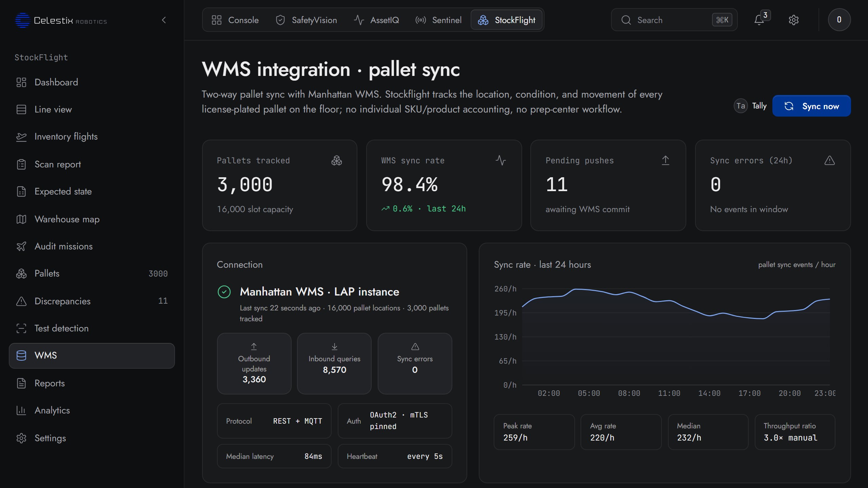Click the Outbound updates 3,360 value

click(254, 379)
